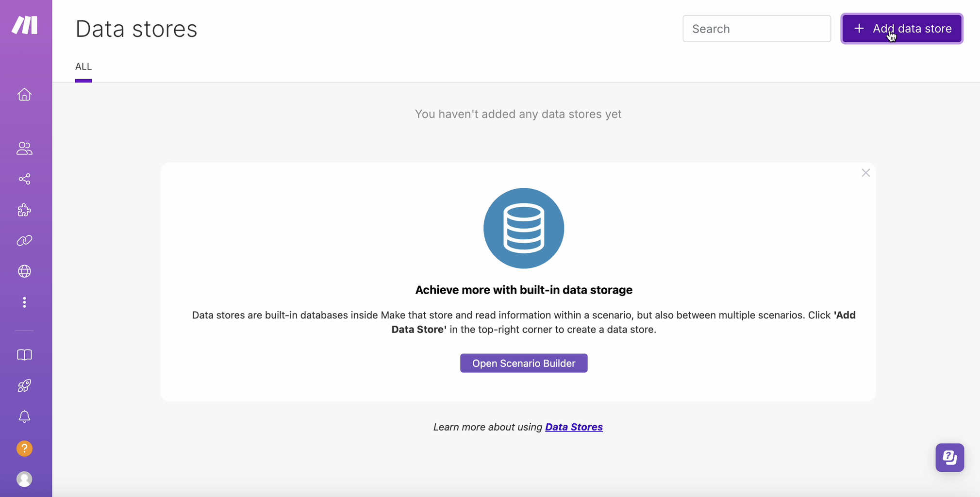Click the orange Help question mark
Image resolution: width=980 pixels, height=497 pixels.
click(x=24, y=448)
